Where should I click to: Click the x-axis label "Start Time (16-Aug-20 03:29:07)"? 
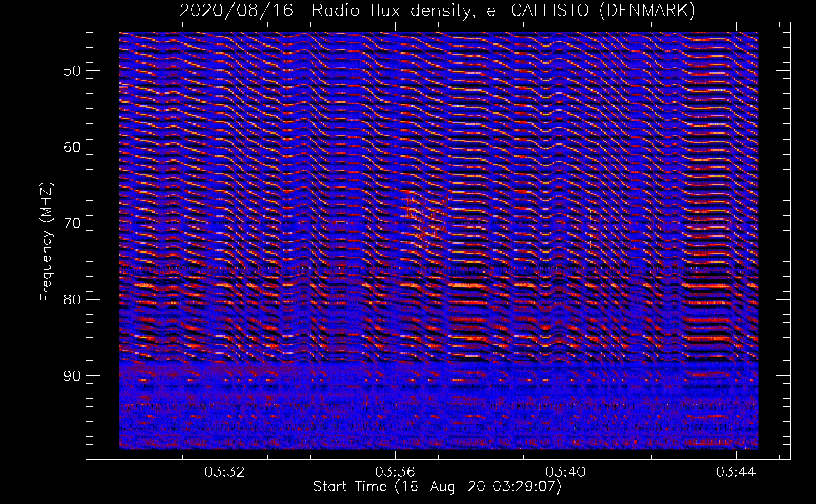click(437, 487)
